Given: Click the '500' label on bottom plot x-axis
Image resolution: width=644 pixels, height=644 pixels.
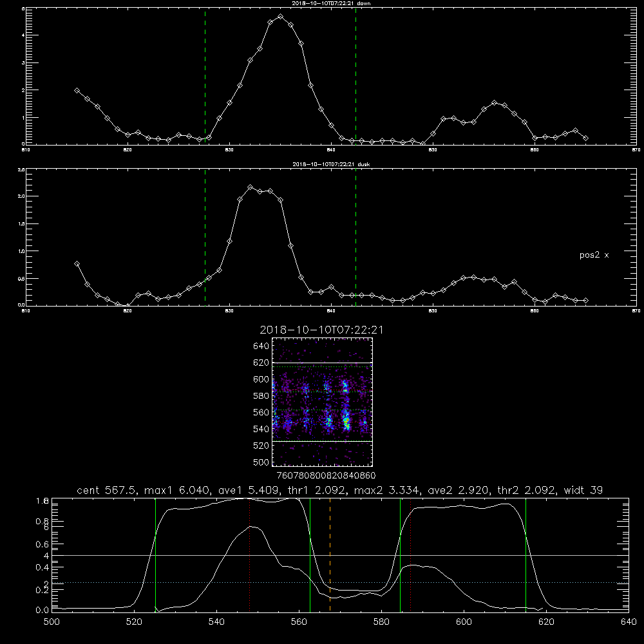Looking at the screenshot, I should pyautogui.click(x=52, y=622).
